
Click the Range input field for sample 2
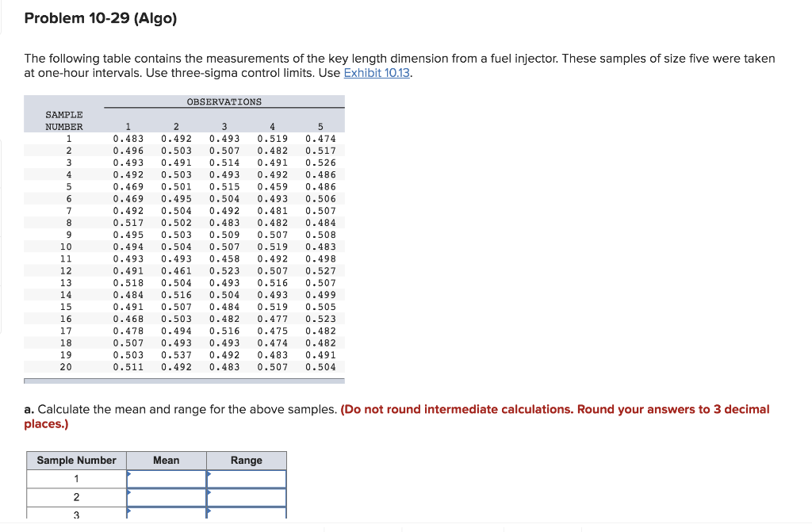coord(246,497)
